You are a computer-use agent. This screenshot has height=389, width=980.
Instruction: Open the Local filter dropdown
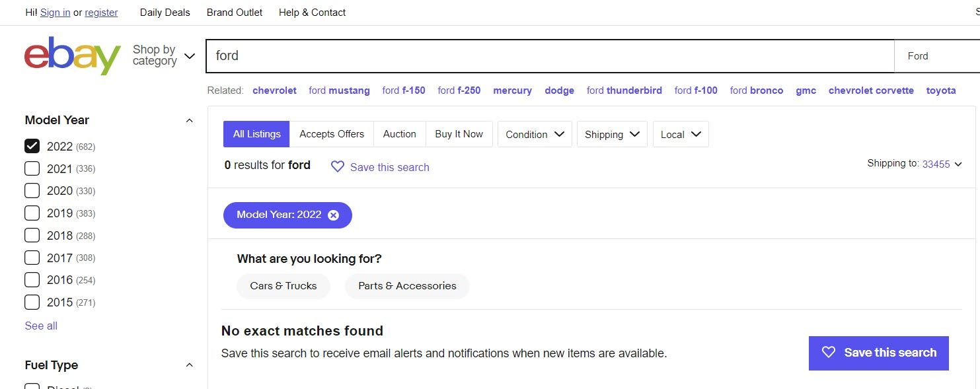pyautogui.click(x=680, y=134)
